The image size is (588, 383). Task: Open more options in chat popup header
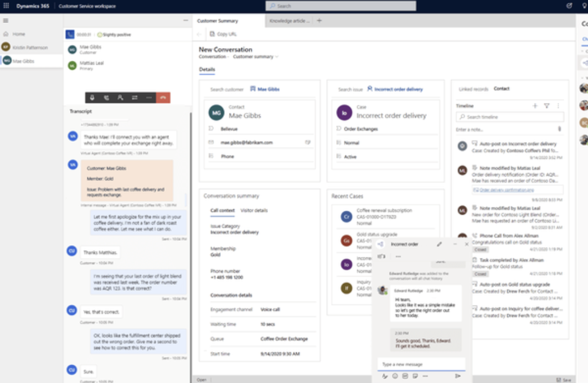point(398,257)
